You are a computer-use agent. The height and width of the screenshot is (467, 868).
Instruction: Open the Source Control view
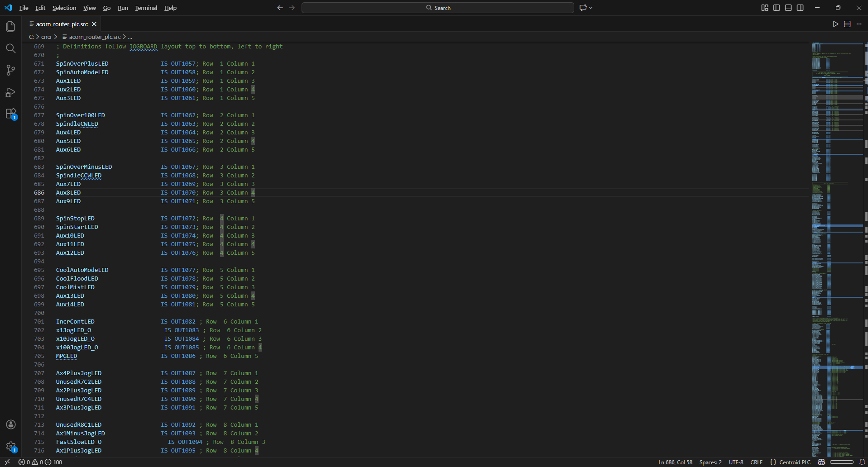click(x=10, y=70)
